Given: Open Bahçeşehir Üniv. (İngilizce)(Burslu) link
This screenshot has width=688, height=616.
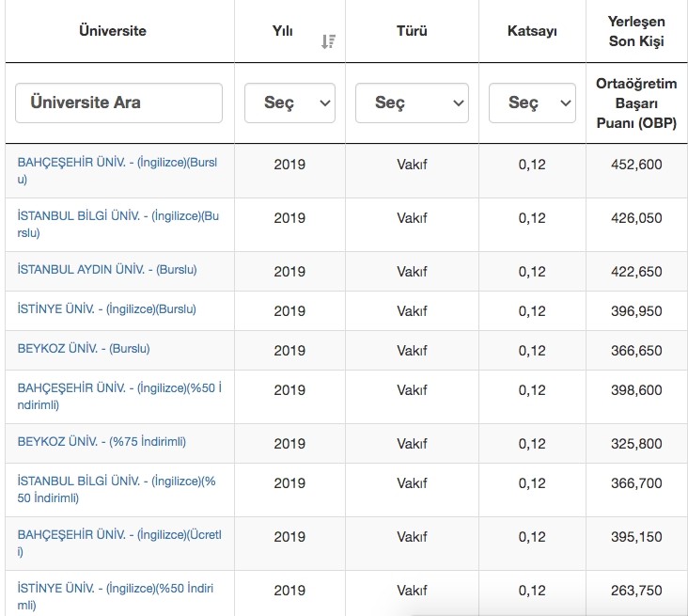Looking at the screenshot, I should click(x=117, y=170).
